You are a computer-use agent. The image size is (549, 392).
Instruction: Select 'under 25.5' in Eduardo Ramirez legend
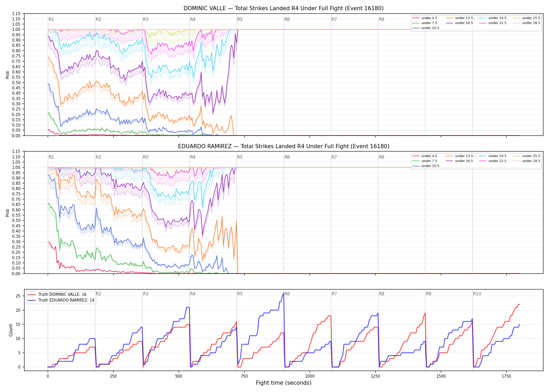pyautogui.click(x=527, y=156)
